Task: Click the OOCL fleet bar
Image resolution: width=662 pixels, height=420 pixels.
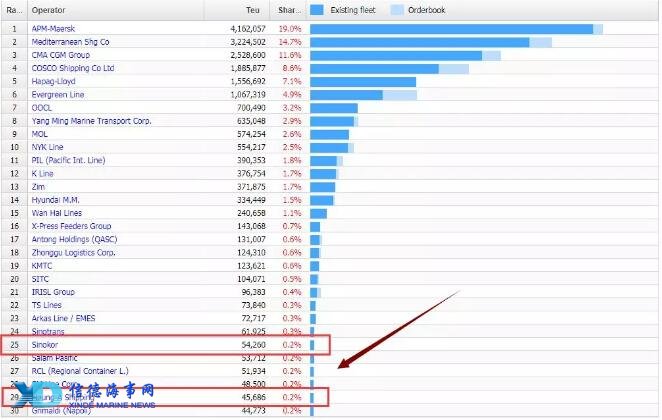Action: click(334, 108)
